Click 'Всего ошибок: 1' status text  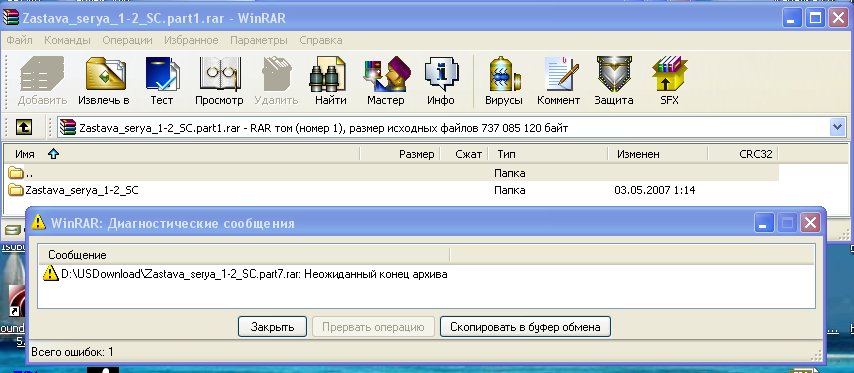tap(72, 352)
